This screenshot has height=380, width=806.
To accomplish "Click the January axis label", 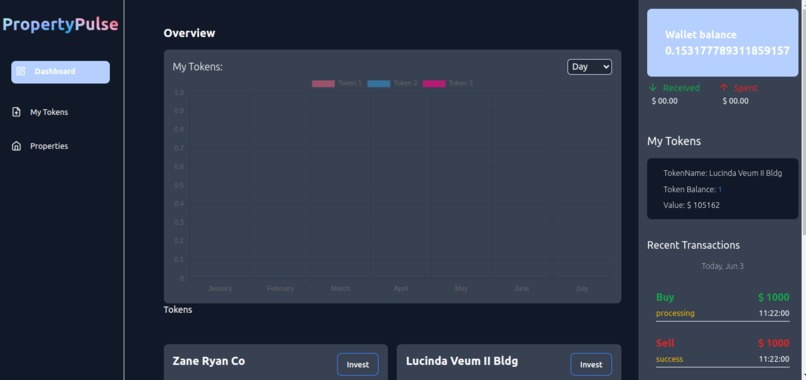I will click(219, 288).
